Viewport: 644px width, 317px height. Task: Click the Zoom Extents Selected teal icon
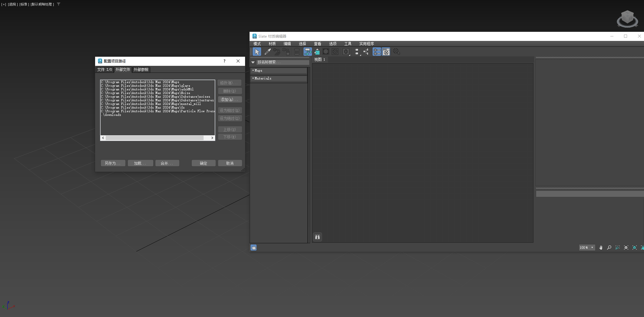coord(635,248)
